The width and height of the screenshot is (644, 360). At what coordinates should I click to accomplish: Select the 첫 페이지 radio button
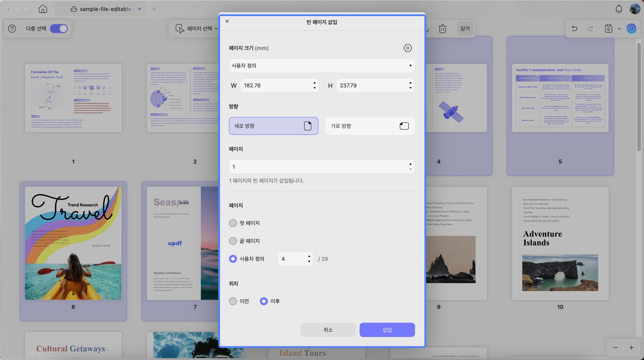coord(233,223)
